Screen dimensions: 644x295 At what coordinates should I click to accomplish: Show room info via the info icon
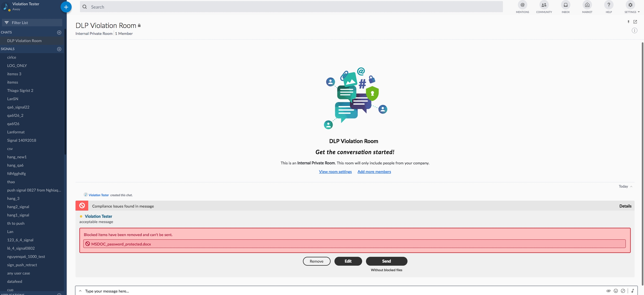634,30
